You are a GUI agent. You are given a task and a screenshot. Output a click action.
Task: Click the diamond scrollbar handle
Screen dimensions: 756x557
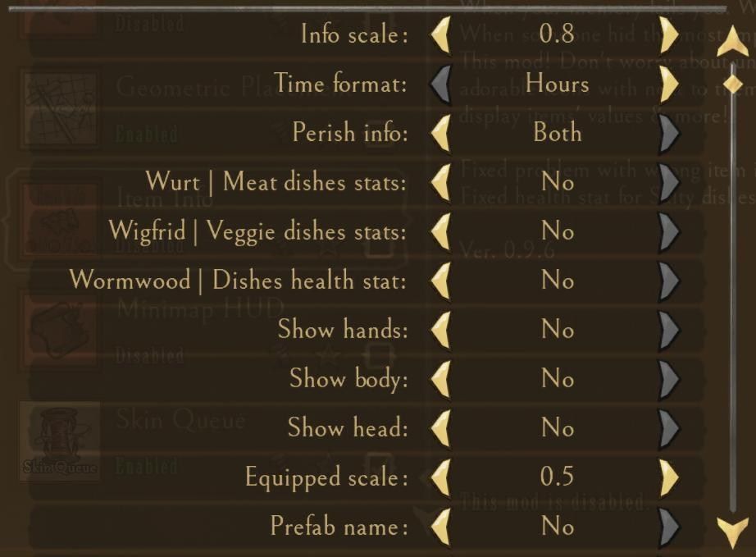734,84
